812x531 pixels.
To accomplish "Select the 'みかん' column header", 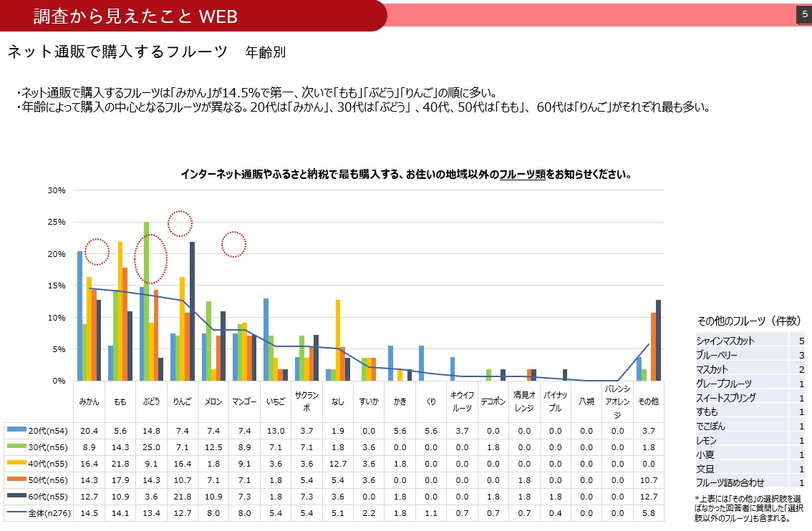I will click(89, 401).
